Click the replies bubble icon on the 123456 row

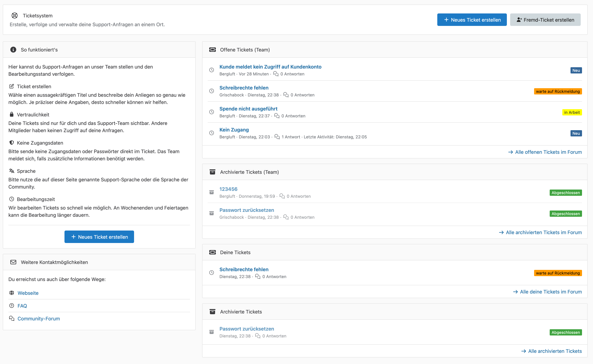coord(282,196)
